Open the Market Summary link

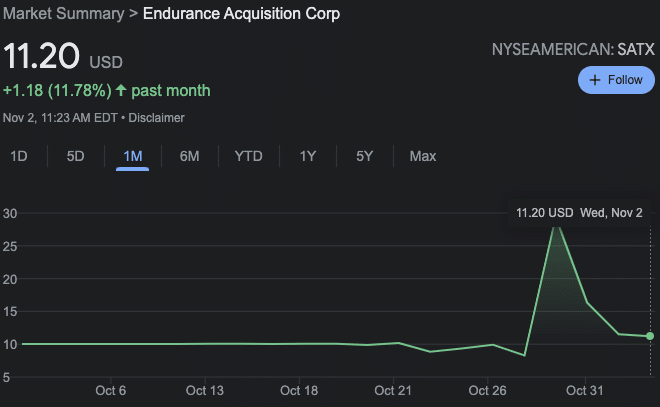[64, 13]
